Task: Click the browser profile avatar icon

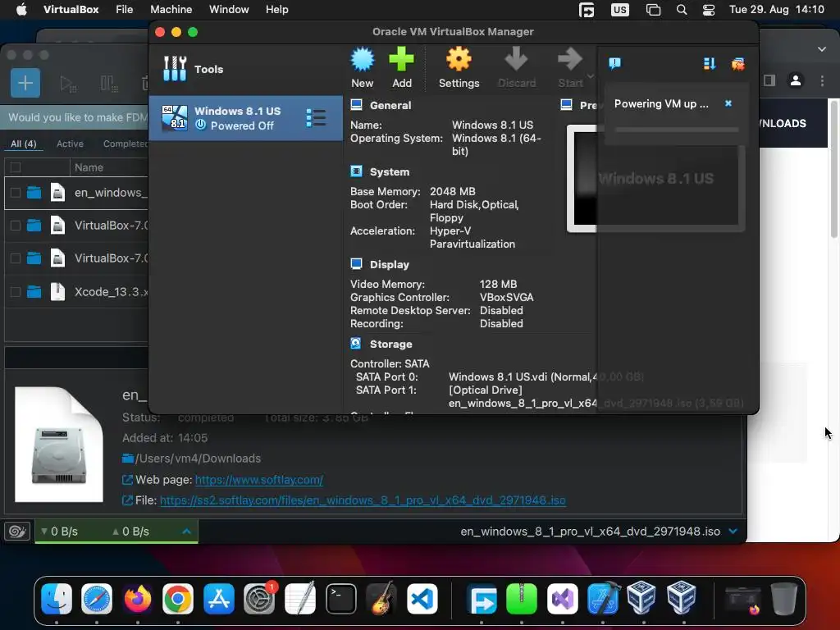Action: 796,80
